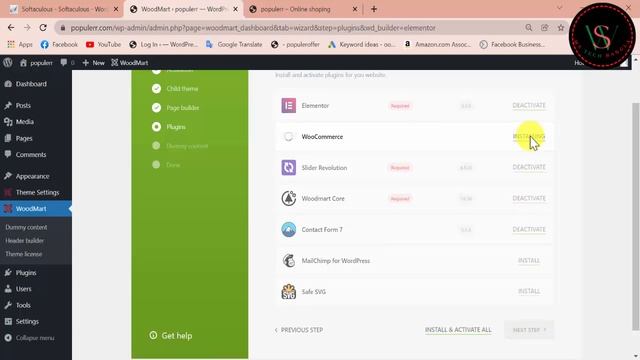The width and height of the screenshot is (640, 360).
Task: Click the WordPress logo in admin bar
Action: [8, 62]
